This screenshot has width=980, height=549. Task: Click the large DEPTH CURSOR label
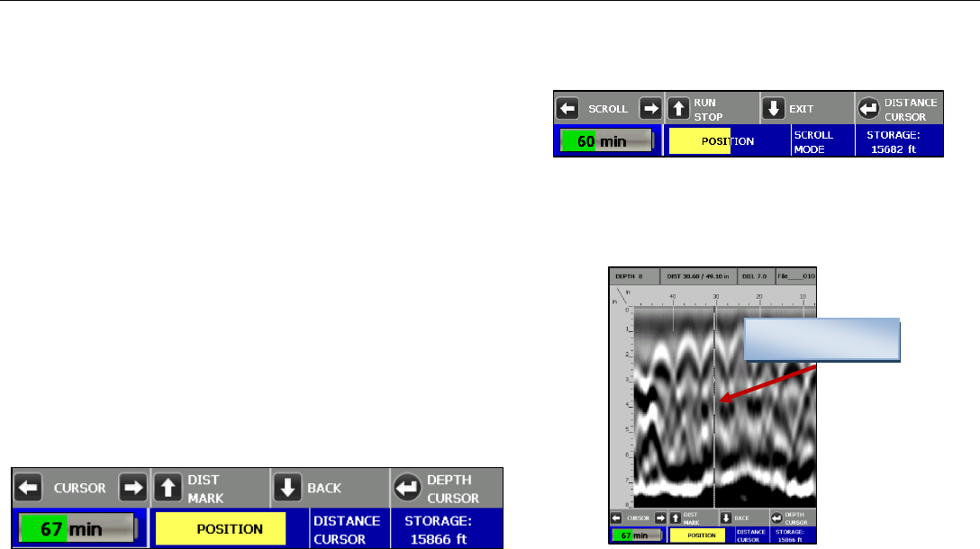[x=452, y=489]
